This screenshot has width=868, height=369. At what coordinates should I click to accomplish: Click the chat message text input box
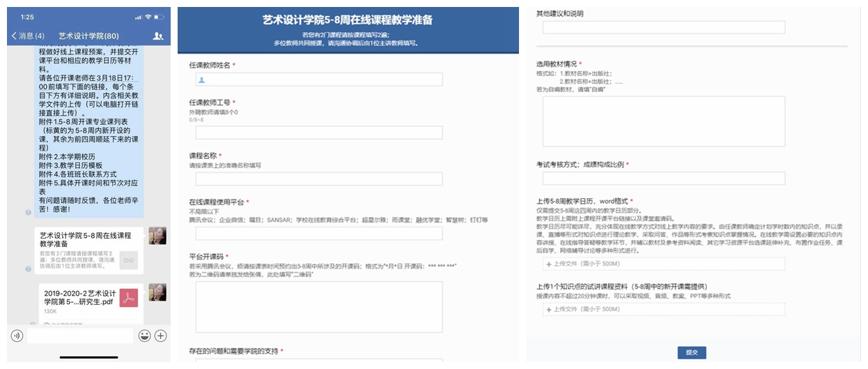pos(79,336)
